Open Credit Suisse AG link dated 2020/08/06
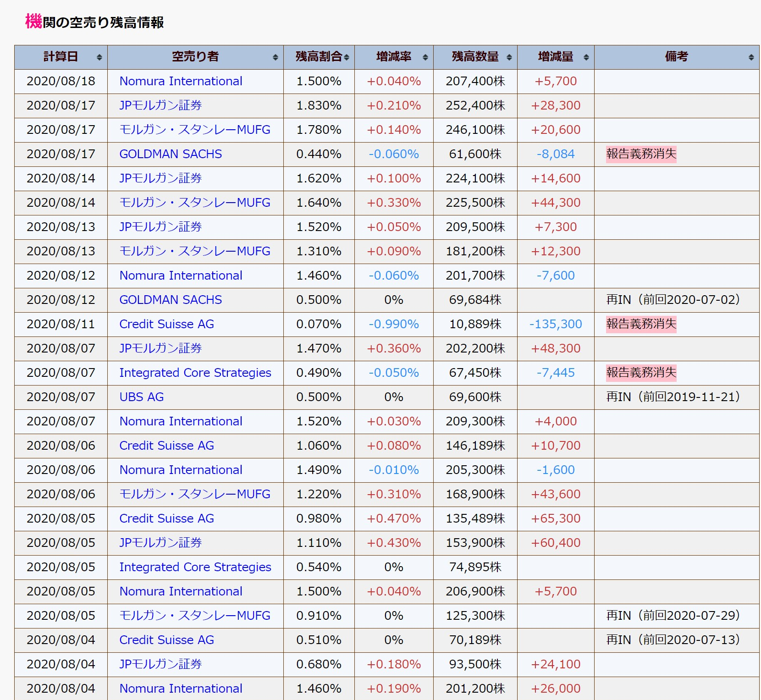 166,446
